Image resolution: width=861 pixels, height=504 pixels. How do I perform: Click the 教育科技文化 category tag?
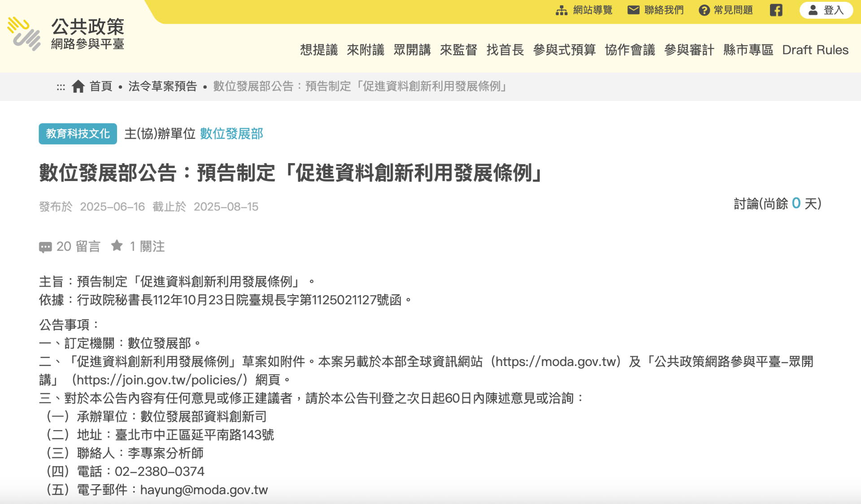click(78, 134)
